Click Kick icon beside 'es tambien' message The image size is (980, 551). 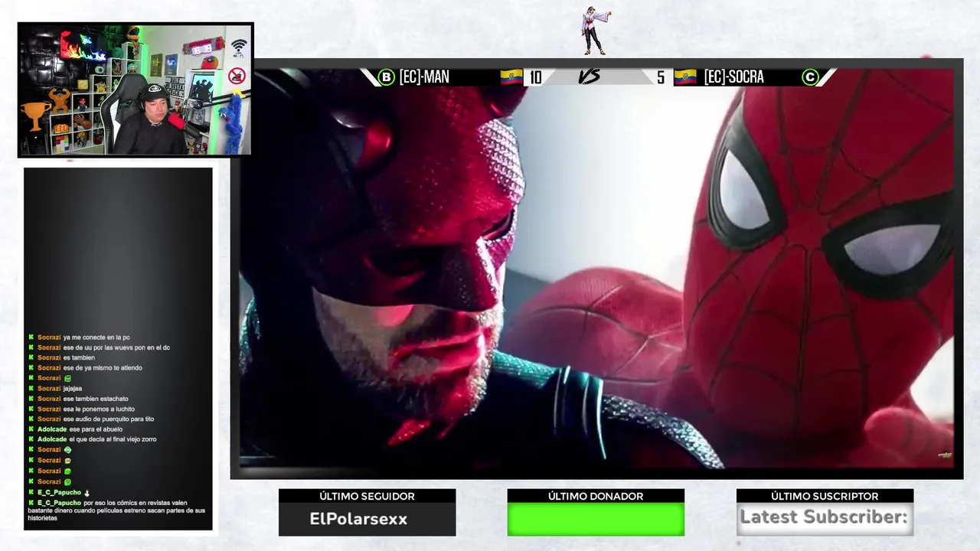(x=31, y=357)
